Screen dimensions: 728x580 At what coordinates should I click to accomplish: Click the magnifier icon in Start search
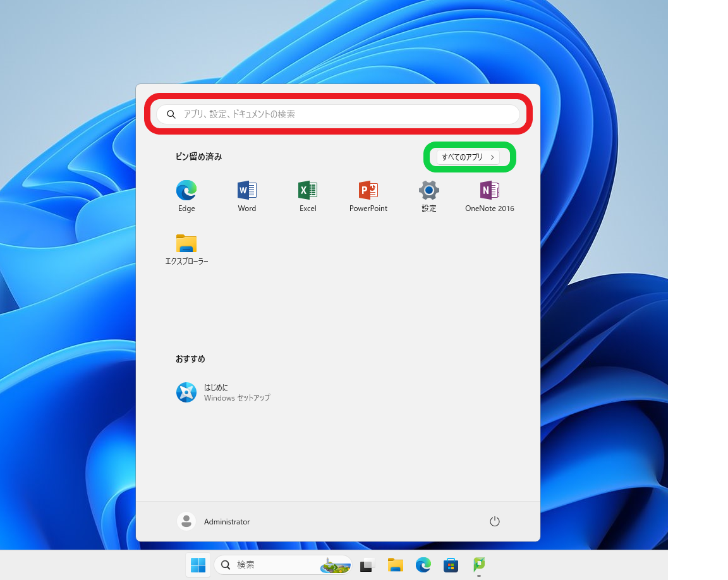click(x=171, y=114)
